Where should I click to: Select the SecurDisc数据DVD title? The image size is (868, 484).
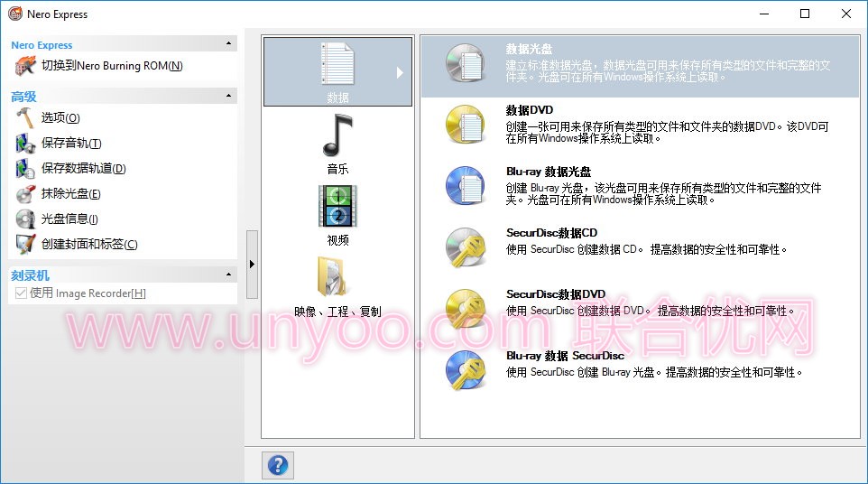[556, 294]
